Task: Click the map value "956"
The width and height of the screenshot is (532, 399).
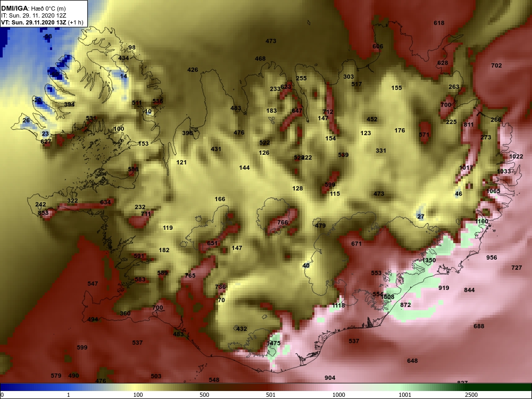Action: point(492,257)
